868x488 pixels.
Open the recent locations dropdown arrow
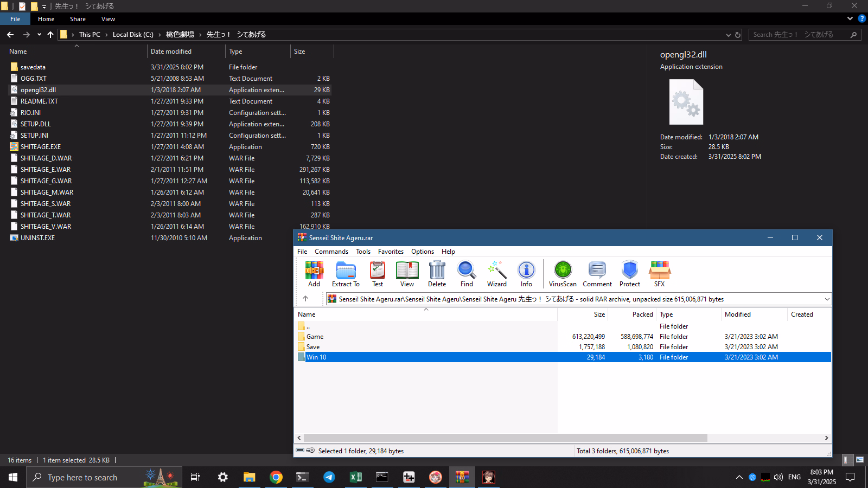tap(39, 35)
